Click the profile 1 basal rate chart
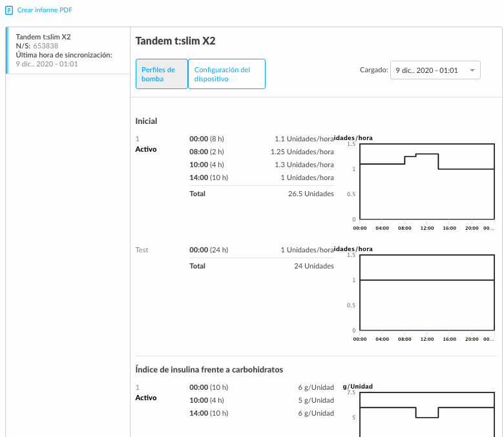 pyautogui.click(x=427, y=182)
